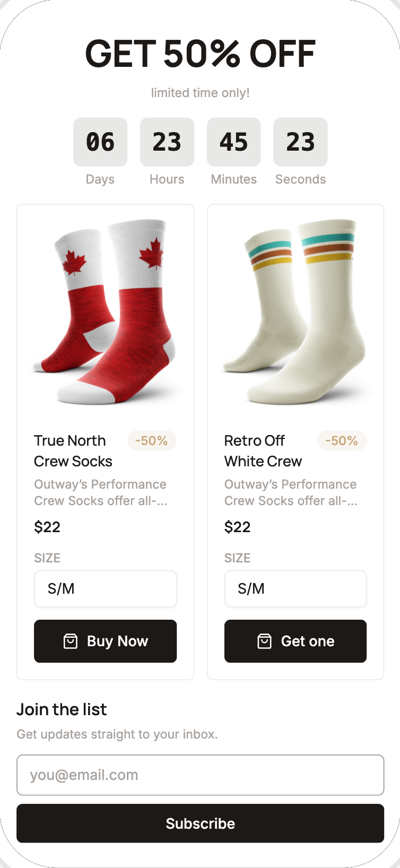The height and width of the screenshot is (868, 400).
Task: Open True North Crew Socks product title
Action: coord(73,451)
